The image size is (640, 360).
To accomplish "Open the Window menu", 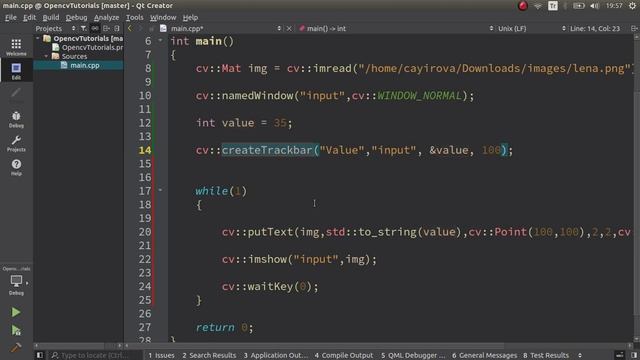I will click(x=163, y=18).
